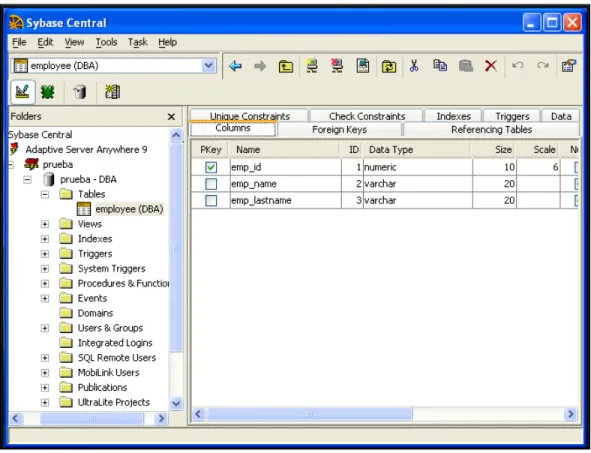
Task: Click the Folders pane vertical scrollbar thumb
Action: coord(176,247)
